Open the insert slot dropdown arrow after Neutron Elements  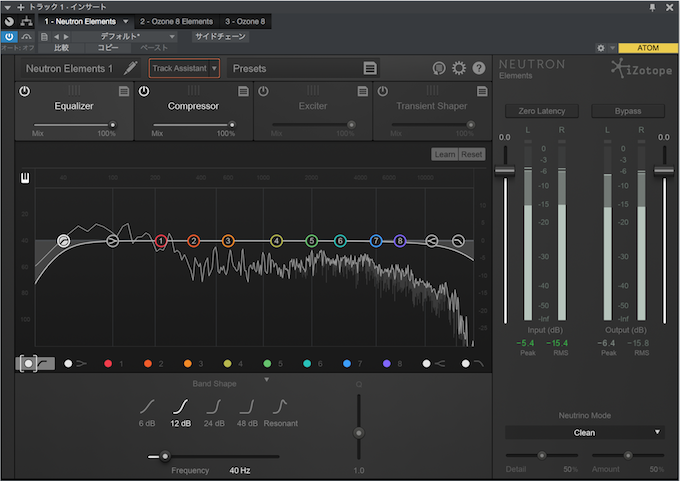tap(126, 21)
